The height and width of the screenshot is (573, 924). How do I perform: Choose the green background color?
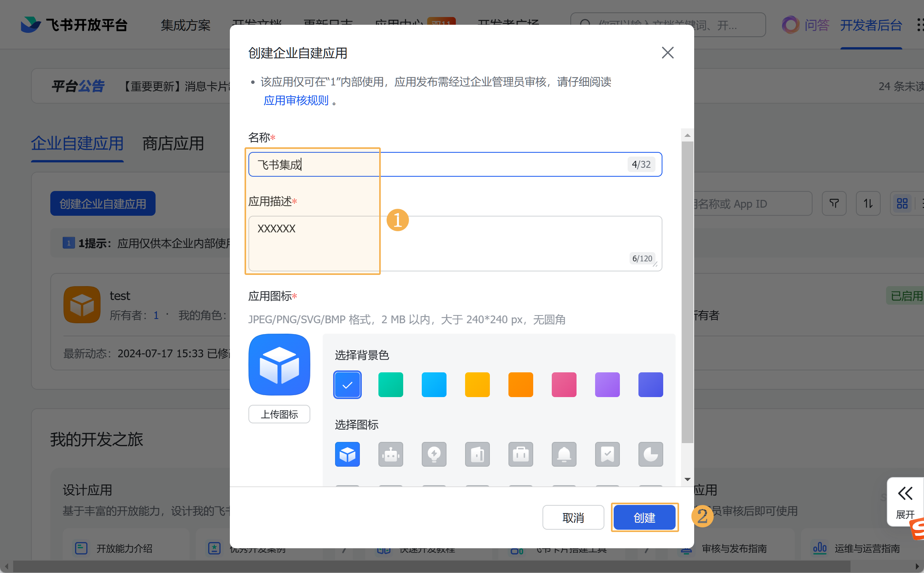390,385
